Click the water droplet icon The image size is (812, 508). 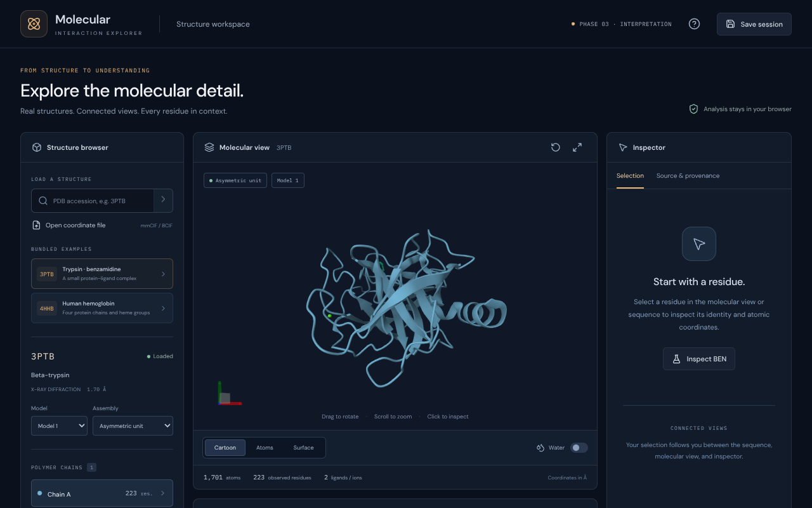(x=540, y=448)
